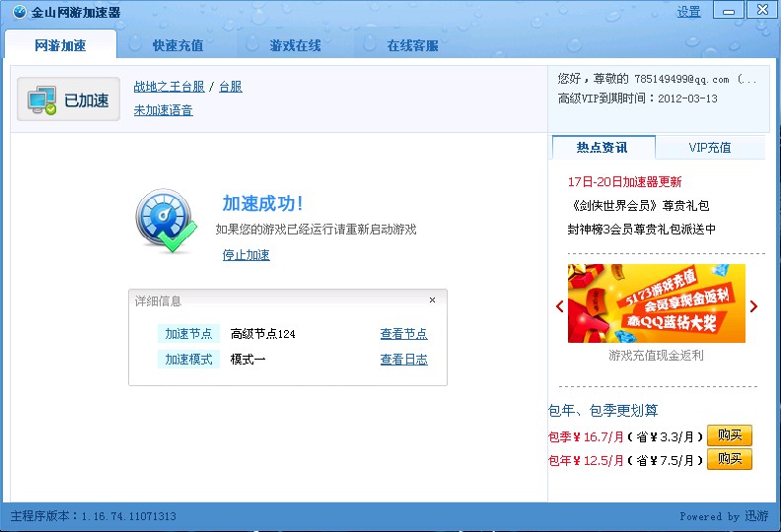The image size is (781, 532).
Task: Click 查看节点 to view nodes
Action: (x=404, y=334)
